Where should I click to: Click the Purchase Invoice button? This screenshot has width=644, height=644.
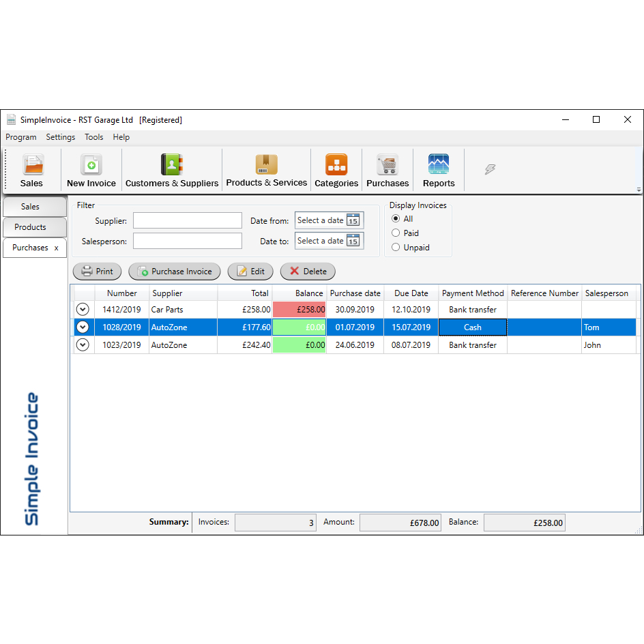(x=175, y=272)
